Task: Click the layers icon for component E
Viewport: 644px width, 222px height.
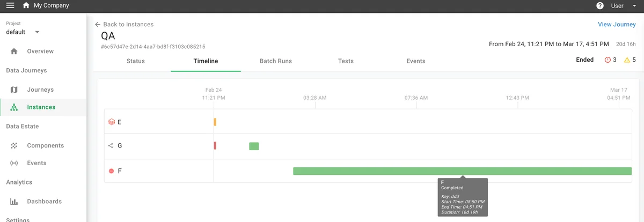Action: pyautogui.click(x=112, y=122)
